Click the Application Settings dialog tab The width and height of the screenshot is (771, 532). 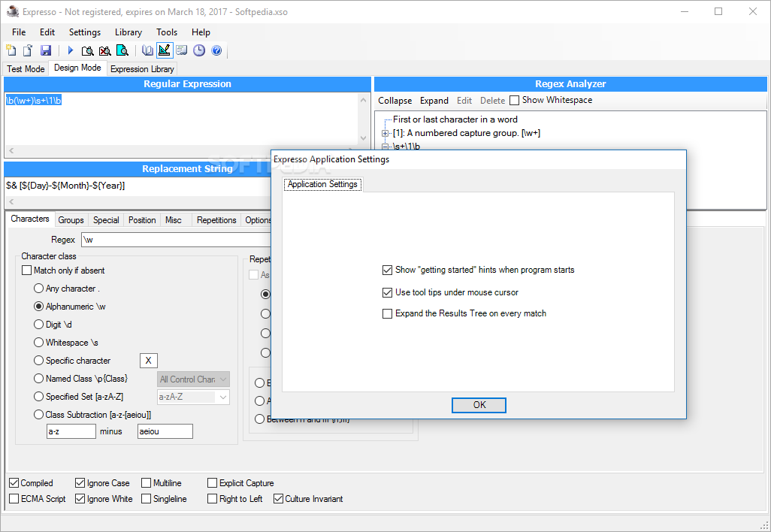click(322, 184)
